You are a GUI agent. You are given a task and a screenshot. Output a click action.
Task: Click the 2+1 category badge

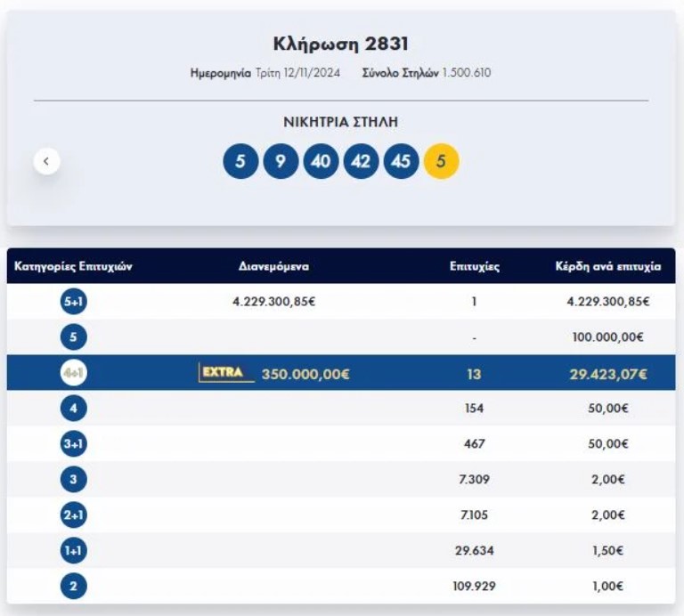coord(74,515)
